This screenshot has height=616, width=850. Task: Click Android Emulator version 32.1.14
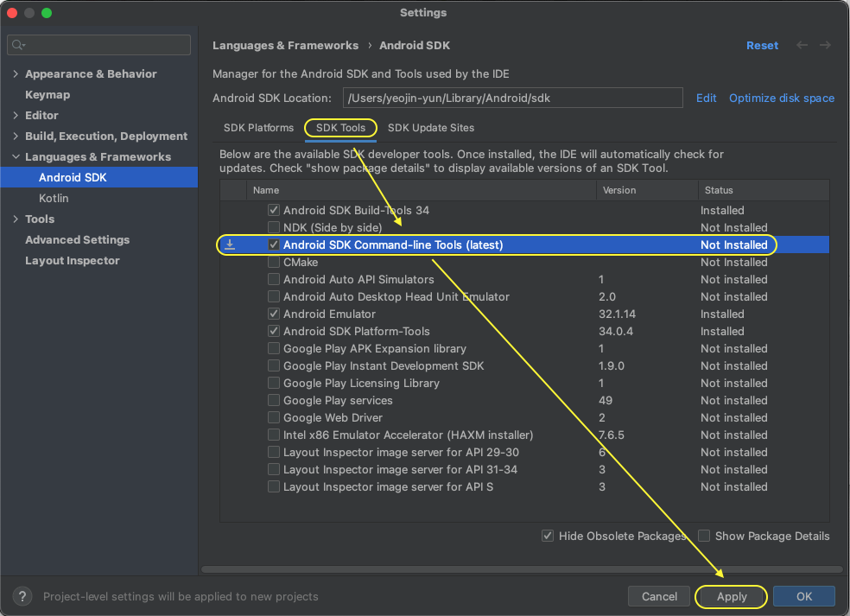click(617, 314)
